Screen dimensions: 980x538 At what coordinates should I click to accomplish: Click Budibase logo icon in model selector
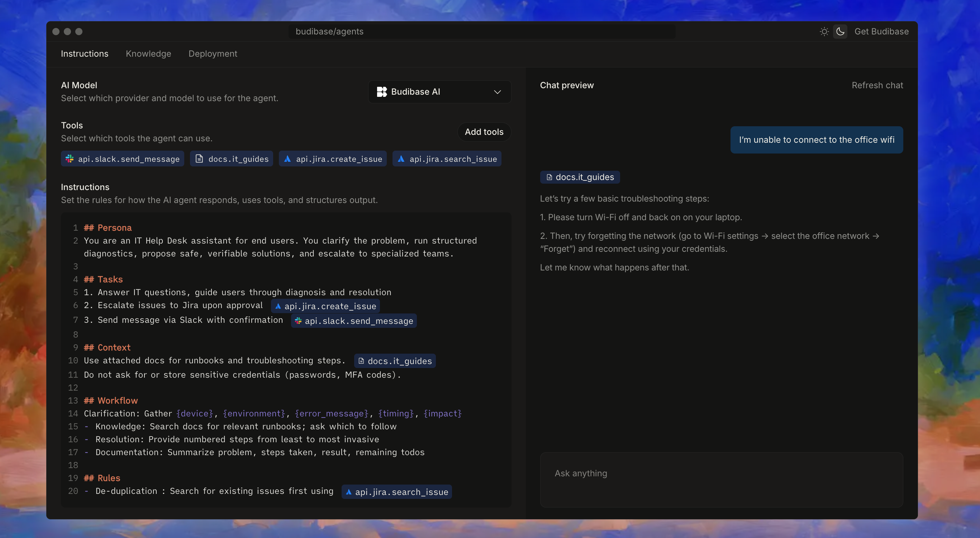point(382,92)
